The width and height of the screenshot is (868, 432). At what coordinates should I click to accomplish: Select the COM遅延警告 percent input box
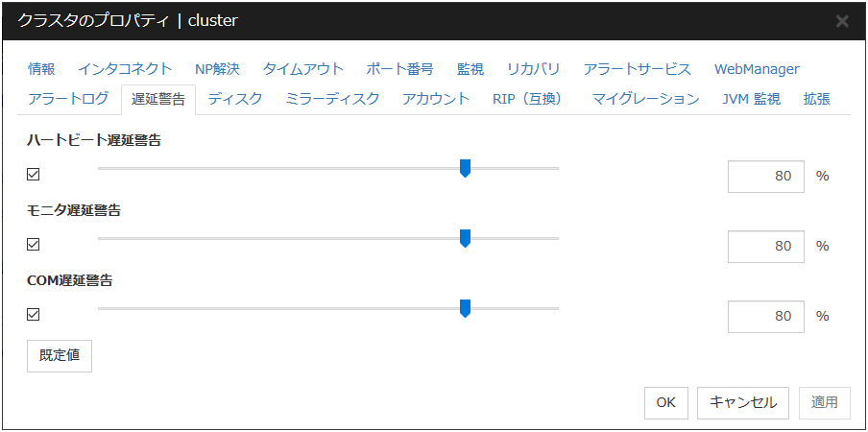(765, 316)
